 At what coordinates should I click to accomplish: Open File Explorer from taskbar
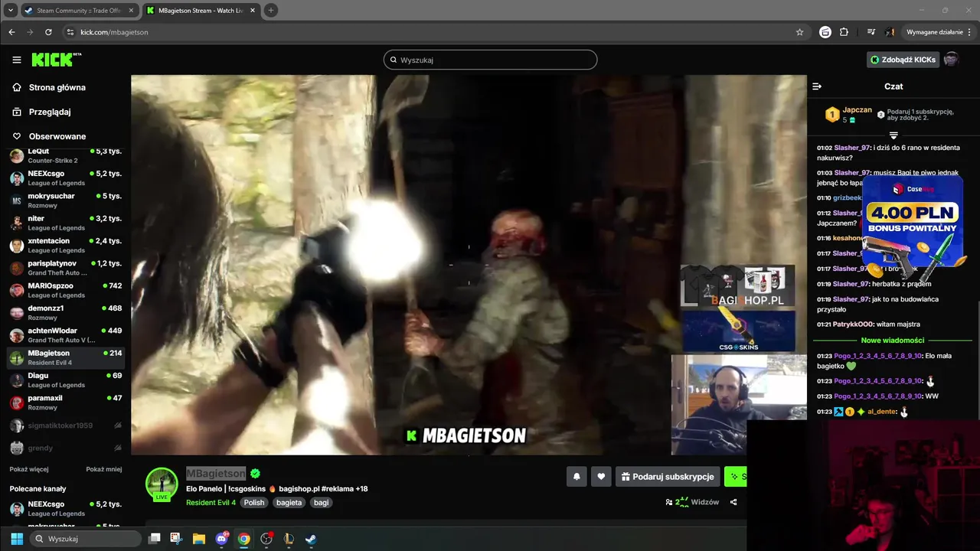click(x=199, y=539)
